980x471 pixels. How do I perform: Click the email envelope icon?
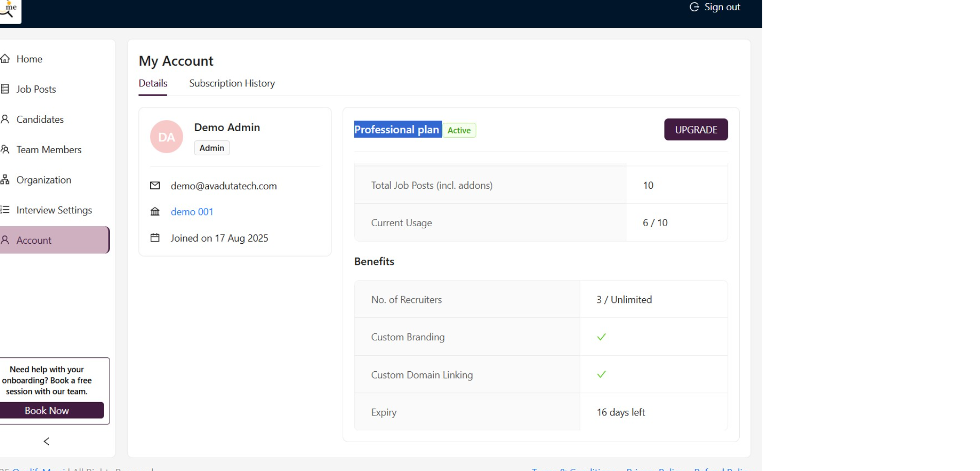155,186
